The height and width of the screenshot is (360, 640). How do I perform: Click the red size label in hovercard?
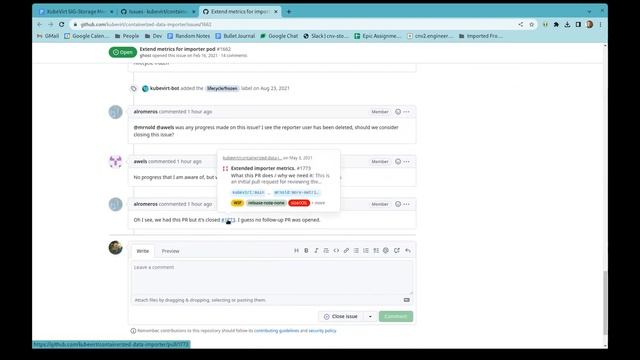click(299, 203)
